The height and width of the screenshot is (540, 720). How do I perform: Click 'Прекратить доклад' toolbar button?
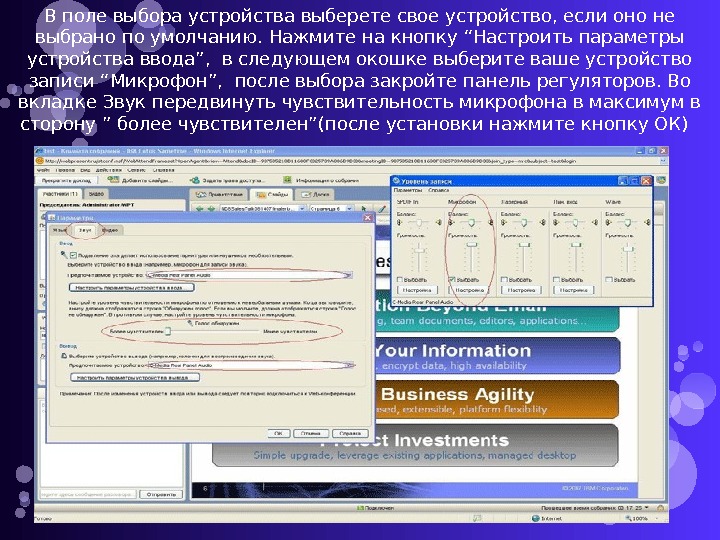click(67, 180)
